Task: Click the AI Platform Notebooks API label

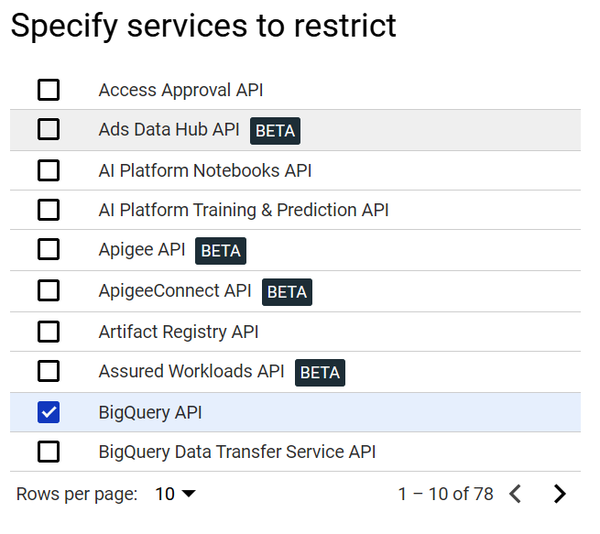Action: [x=205, y=171]
